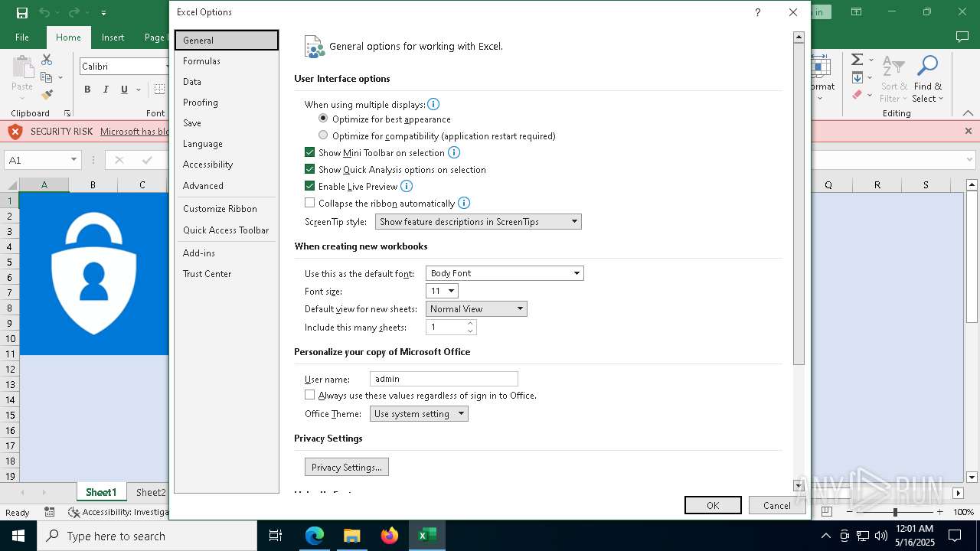The width and height of the screenshot is (980, 551).
Task: Uncheck Show Quick Analysis options on selection
Action: tap(309, 169)
